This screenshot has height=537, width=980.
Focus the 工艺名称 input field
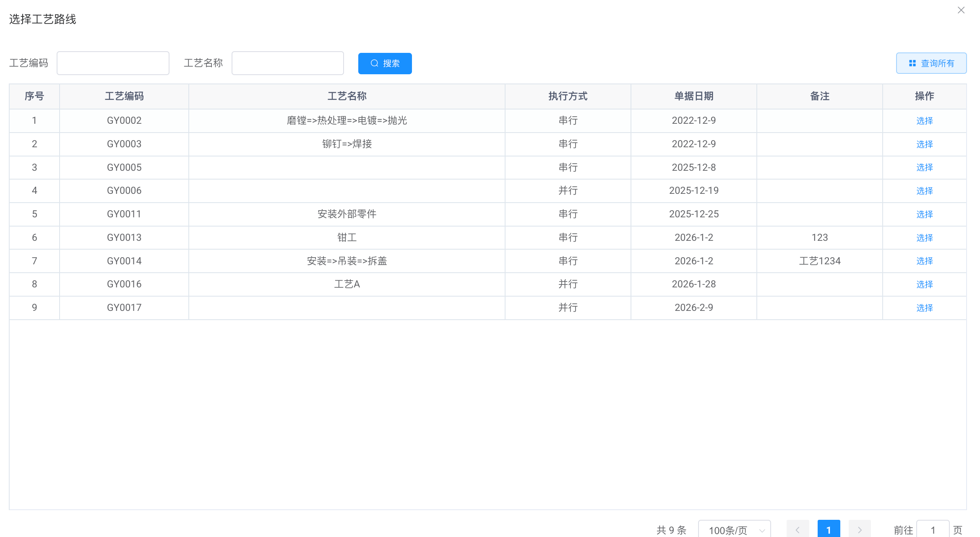287,63
